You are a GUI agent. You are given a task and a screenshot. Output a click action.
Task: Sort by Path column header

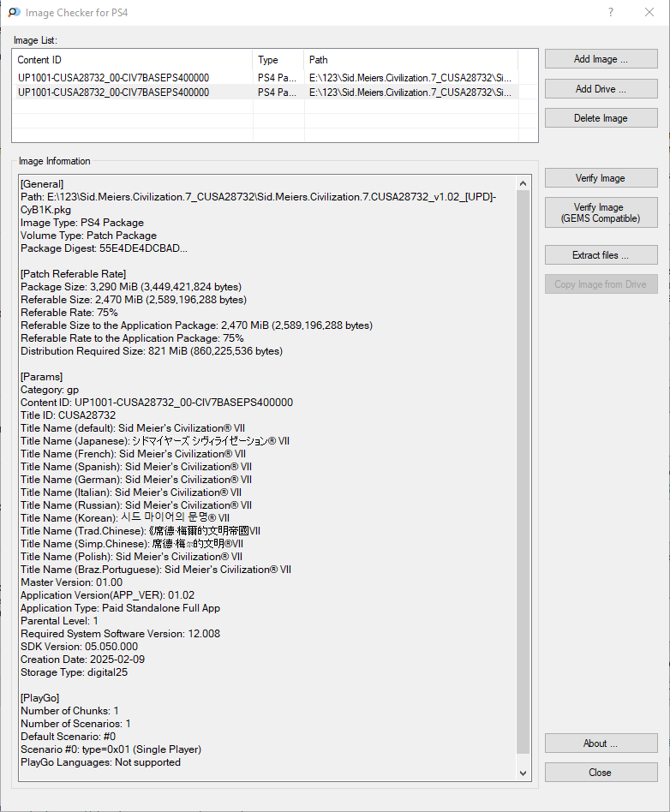coord(411,60)
